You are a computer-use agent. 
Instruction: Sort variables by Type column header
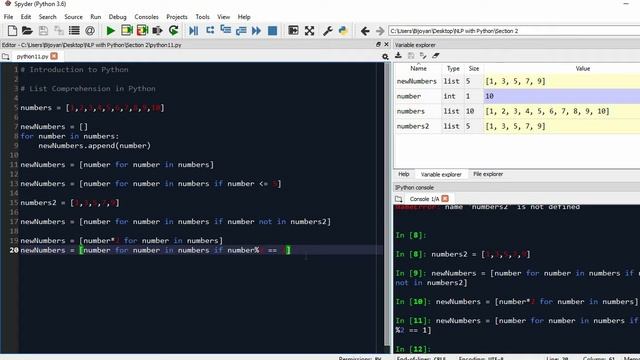click(453, 69)
